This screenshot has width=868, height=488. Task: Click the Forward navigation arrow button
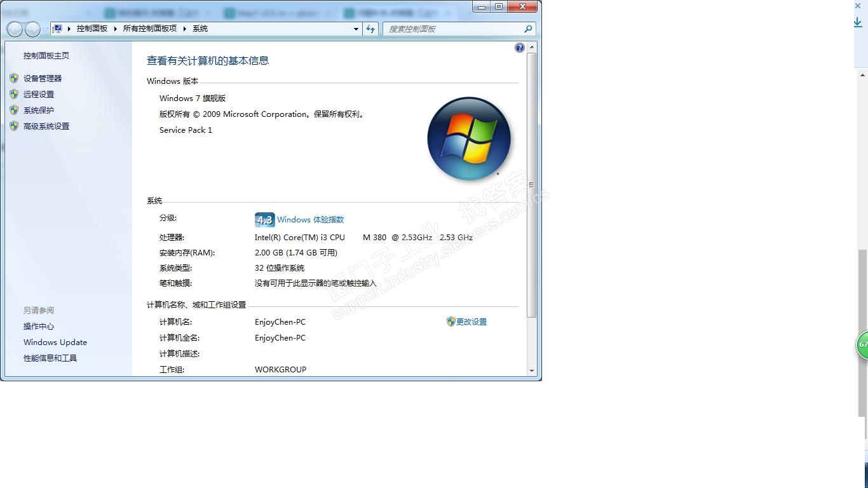click(32, 29)
